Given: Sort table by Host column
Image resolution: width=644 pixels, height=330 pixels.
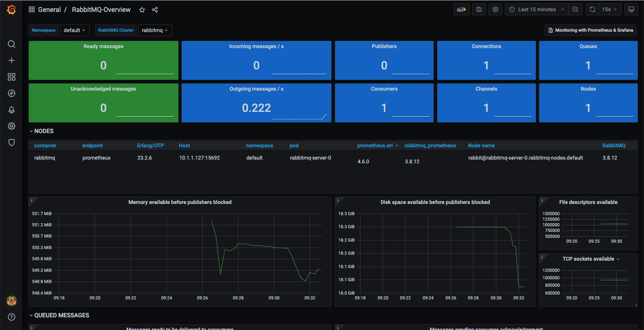Looking at the screenshot, I should [184, 145].
